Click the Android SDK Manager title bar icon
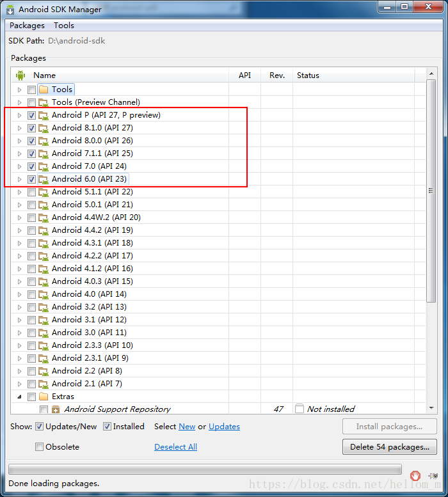This screenshot has height=497, width=448. pyautogui.click(x=10, y=9)
